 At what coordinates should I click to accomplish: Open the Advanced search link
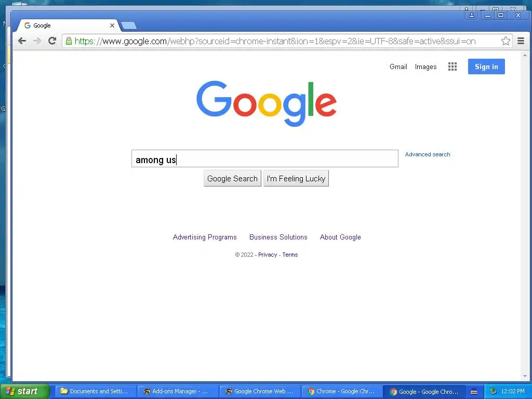click(x=428, y=154)
